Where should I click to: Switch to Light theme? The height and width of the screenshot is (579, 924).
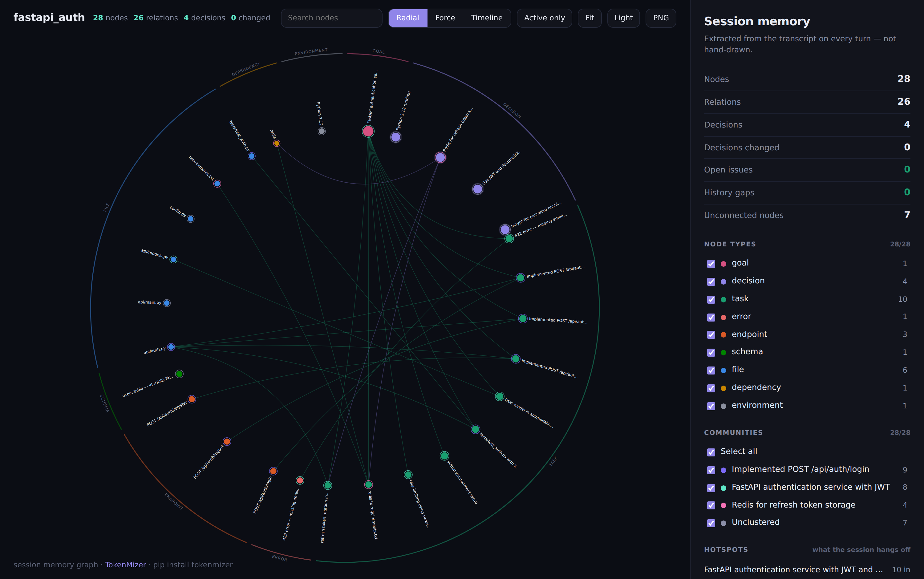point(623,18)
